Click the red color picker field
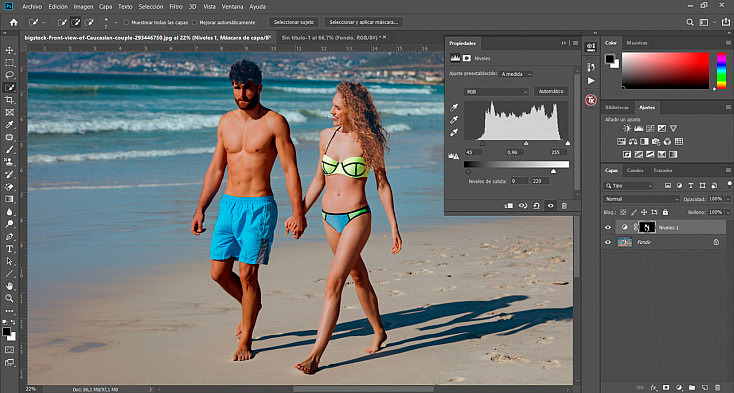The height and width of the screenshot is (393, 734). (x=665, y=70)
